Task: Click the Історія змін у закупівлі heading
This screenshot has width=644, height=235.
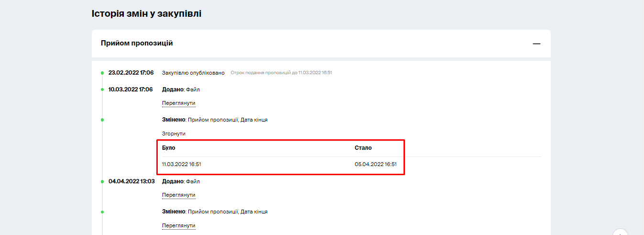Action: (x=146, y=13)
